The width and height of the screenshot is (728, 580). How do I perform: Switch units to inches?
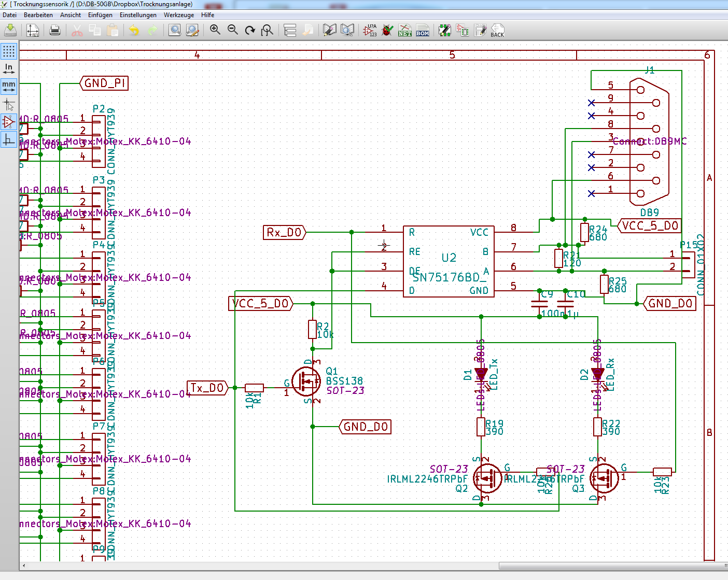9,68
